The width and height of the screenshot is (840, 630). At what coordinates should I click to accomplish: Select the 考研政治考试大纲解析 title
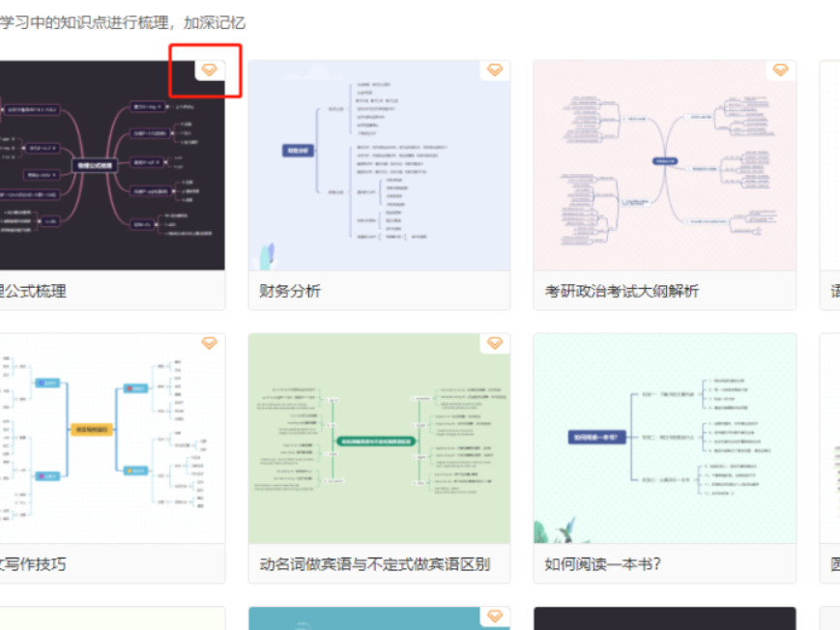pyautogui.click(x=622, y=291)
